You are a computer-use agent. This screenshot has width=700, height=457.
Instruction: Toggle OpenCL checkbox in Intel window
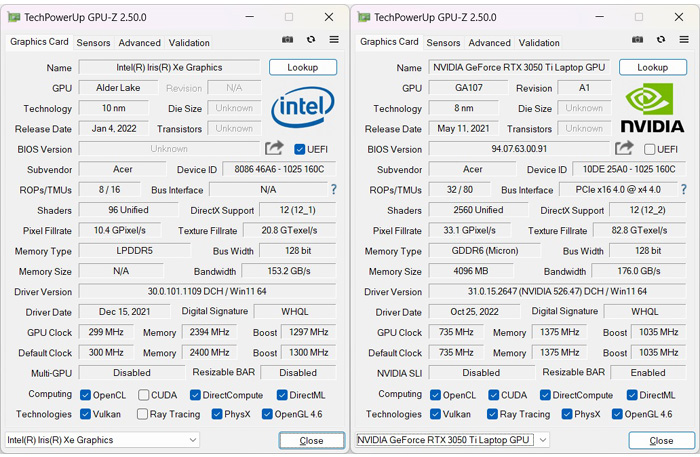click(85, 395)
